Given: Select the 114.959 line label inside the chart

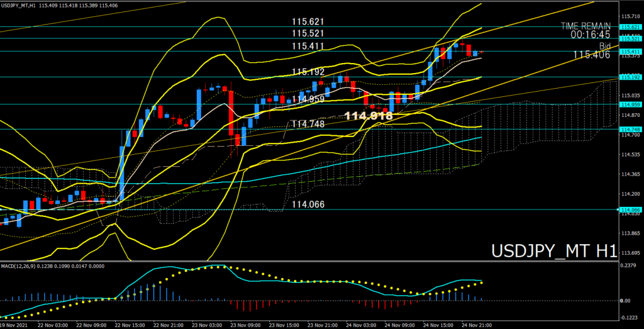Looking at the screenshot, I should pyautogui.click(x=308, y=99).
